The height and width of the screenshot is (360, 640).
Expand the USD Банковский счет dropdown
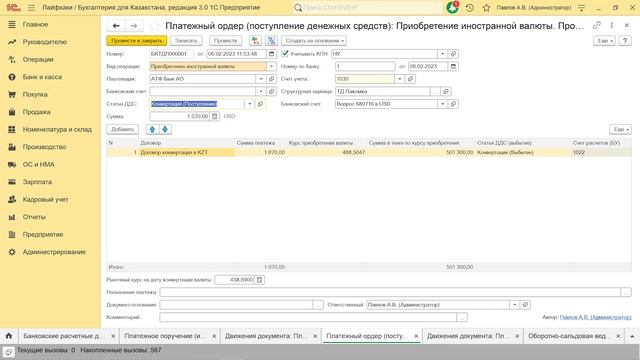point(442,104)
